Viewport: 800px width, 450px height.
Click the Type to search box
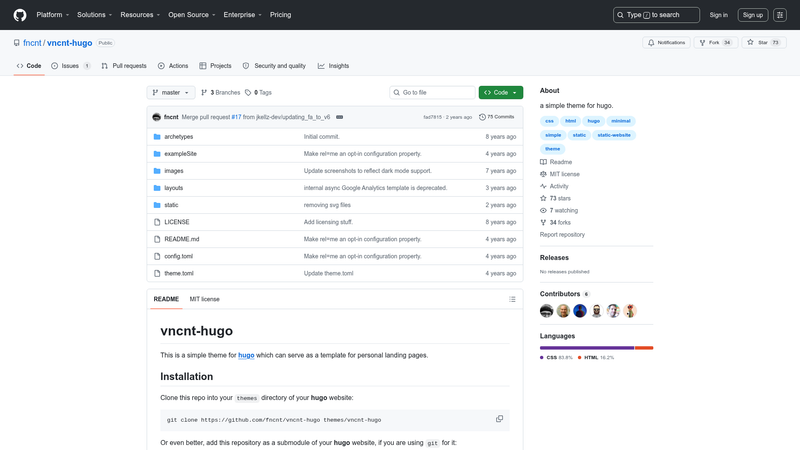[656, 15]
